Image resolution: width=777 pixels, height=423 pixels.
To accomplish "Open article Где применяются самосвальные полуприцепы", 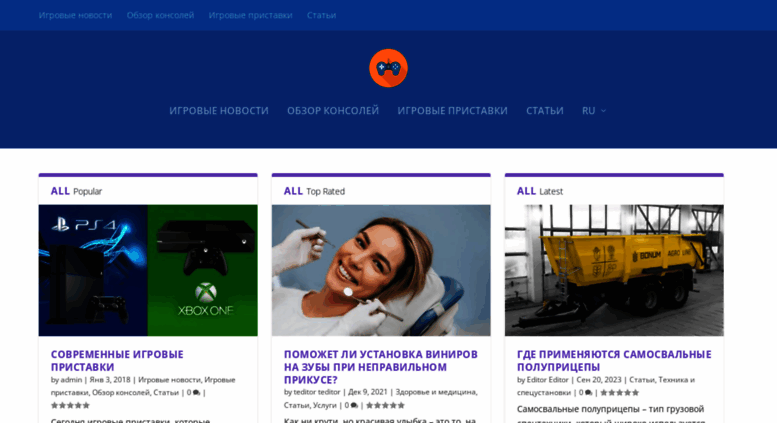I will [x=614, y=361].
